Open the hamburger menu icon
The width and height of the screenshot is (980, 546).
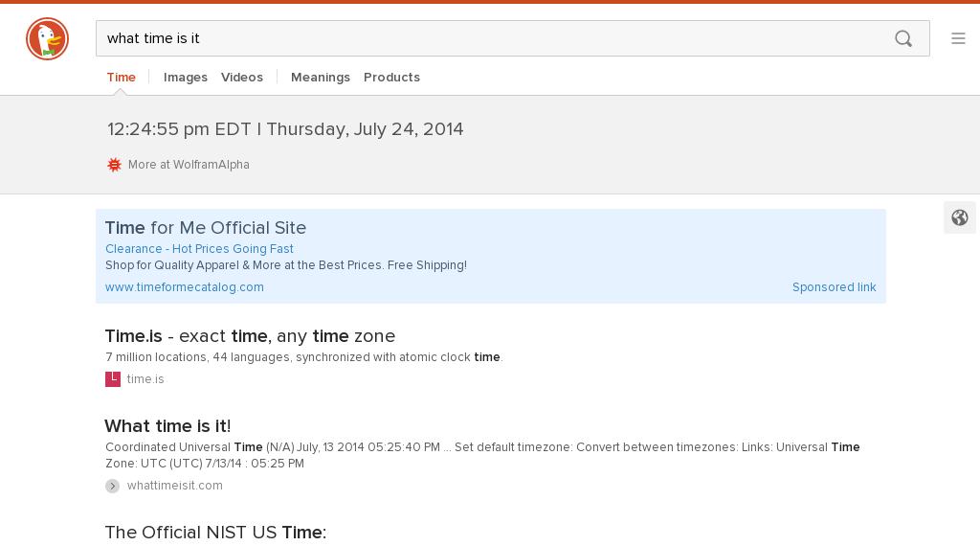coord(958,38)
